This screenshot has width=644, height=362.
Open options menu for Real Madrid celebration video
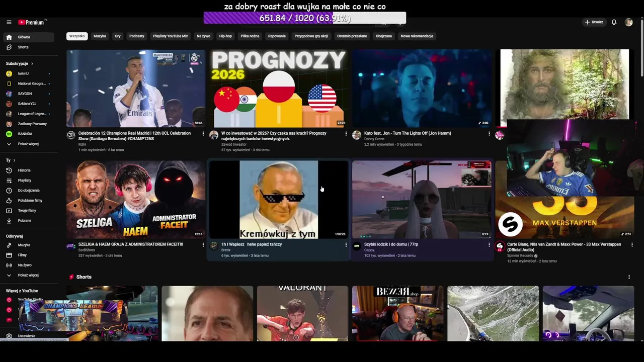pos(203,134)
